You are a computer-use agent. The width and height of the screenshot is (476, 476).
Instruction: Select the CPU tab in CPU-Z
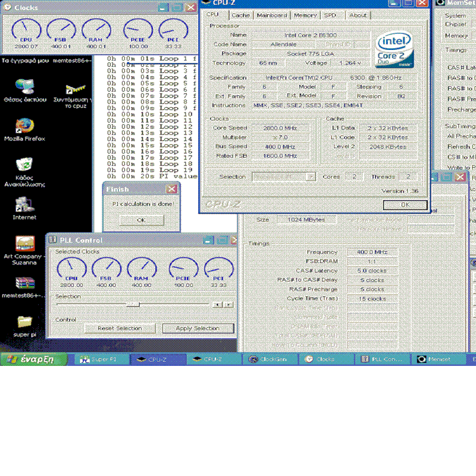[x=212, y=14]
